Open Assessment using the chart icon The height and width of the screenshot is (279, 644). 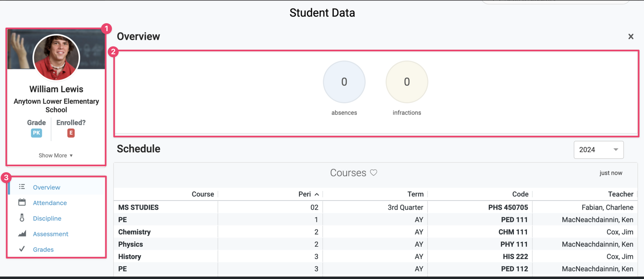pyautogui.click(x=22, y=233)
